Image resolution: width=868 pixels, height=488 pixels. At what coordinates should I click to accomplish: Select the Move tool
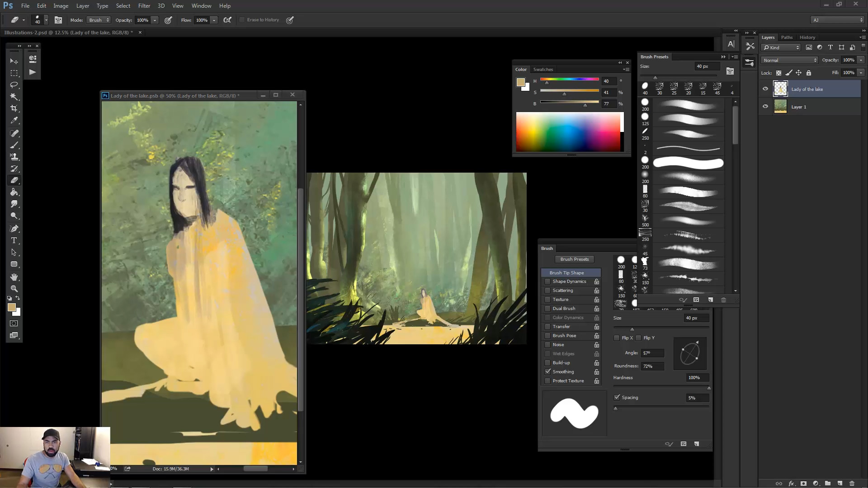(x=14, y=61)
